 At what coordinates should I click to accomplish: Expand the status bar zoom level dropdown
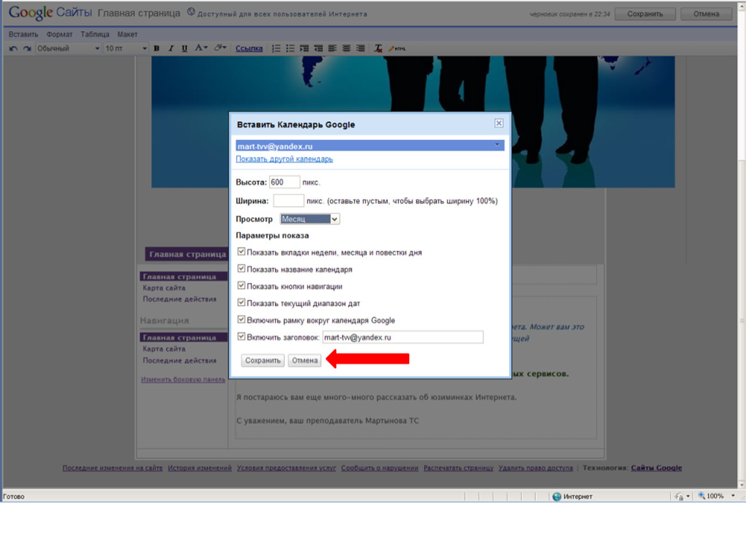(733, 496)
